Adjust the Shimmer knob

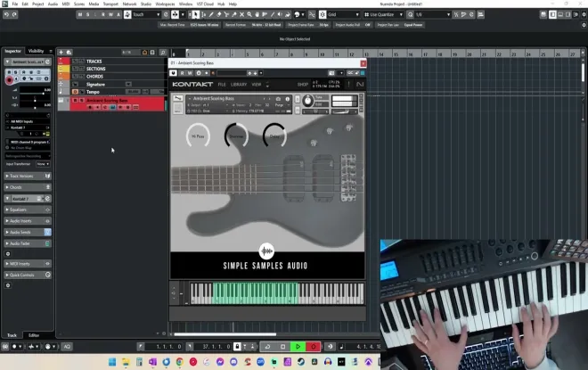pos(236,136)
